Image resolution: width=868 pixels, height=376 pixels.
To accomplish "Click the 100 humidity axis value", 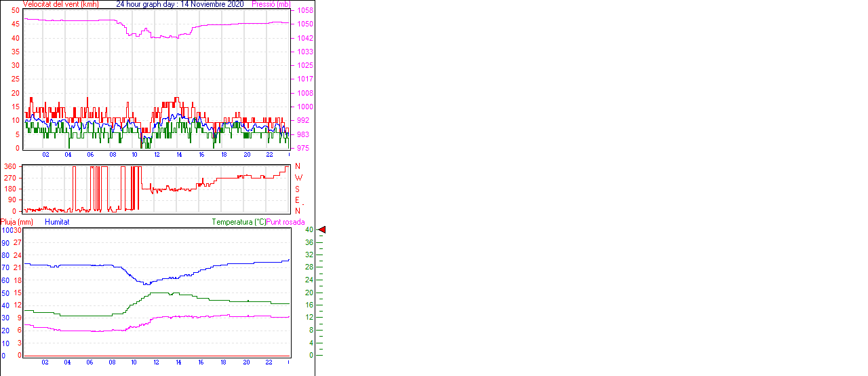I will (x=7, y=230).
